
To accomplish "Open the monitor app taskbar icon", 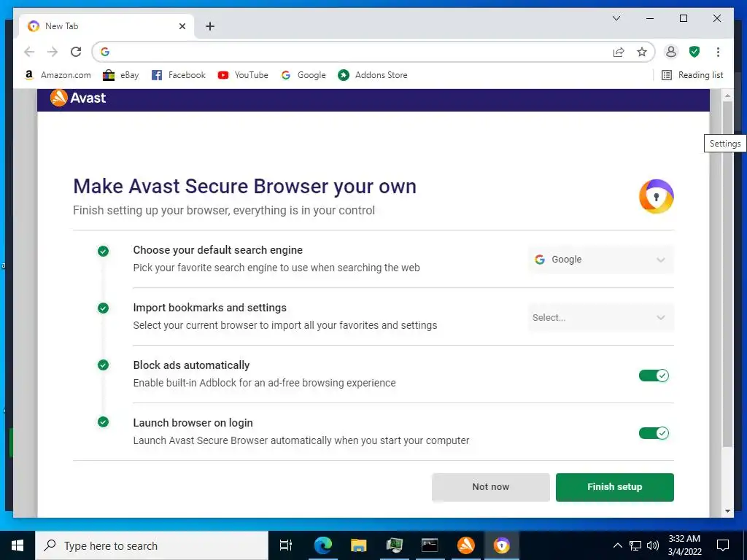I will click(394, 545).
